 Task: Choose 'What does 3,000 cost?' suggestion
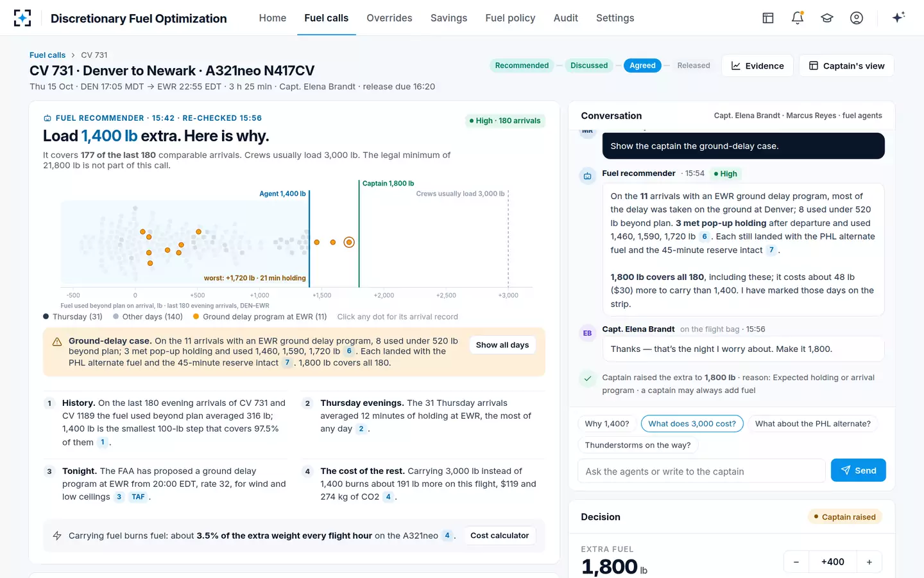(692, 424)
